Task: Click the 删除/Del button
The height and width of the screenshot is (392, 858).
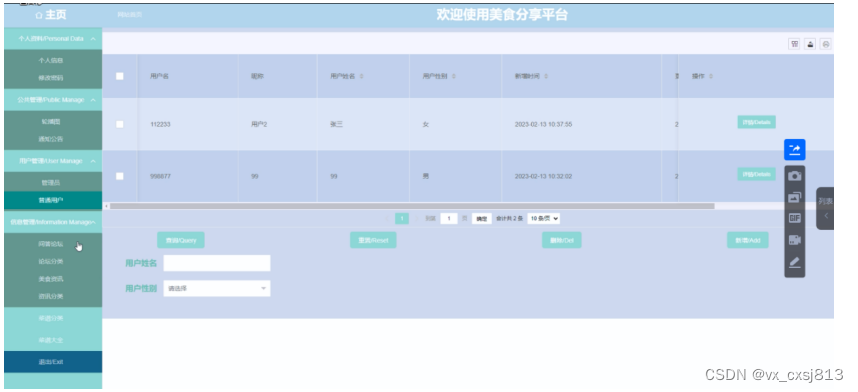Action: [561, 240]
